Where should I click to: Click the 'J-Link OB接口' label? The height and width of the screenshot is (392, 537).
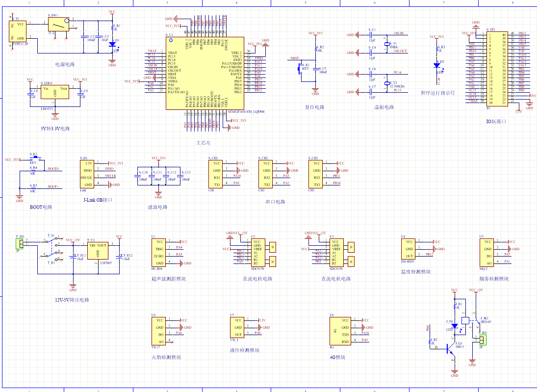pos(98,200)
